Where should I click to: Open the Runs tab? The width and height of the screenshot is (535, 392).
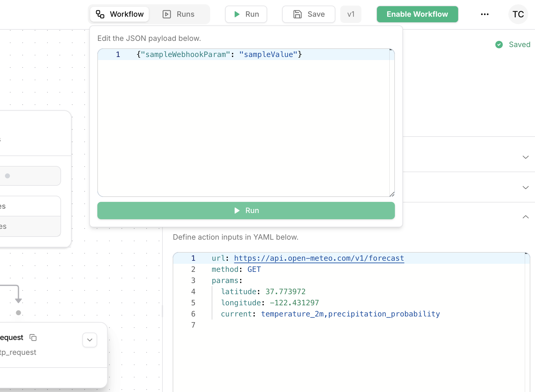coord(179,14)
